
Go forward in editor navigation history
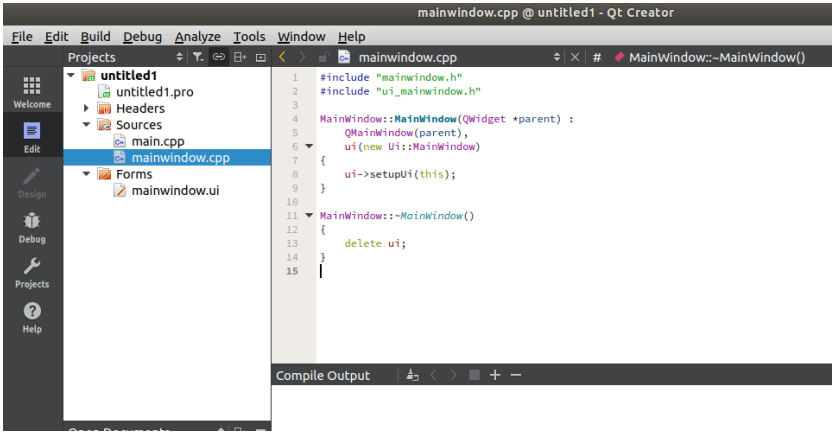point(302,57)
